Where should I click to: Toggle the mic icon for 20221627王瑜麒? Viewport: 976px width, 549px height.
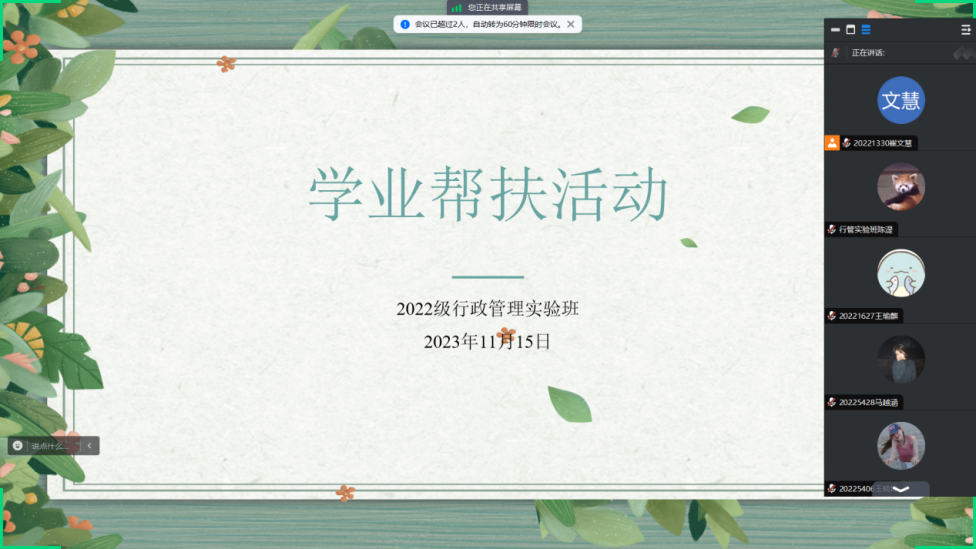click(832, 316)
